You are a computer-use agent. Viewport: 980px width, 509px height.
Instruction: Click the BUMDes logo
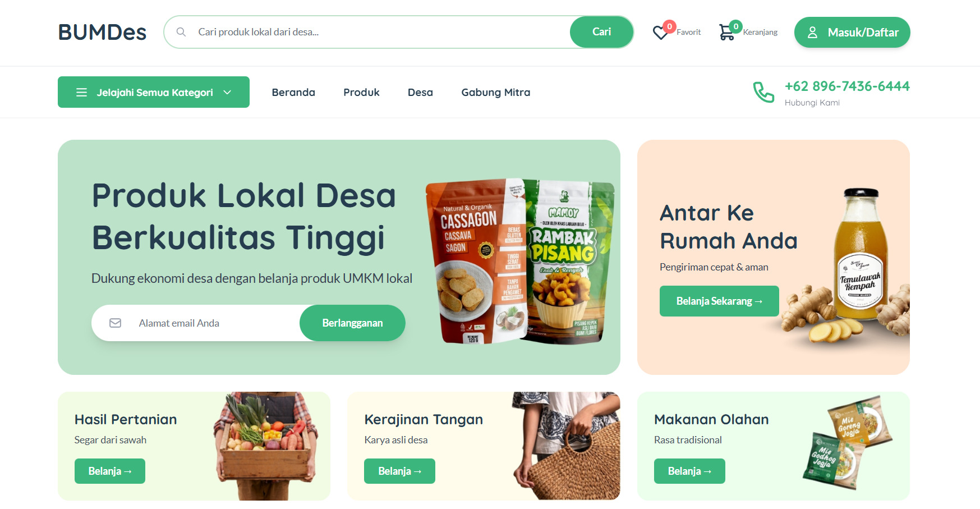(x=102, y=33)
